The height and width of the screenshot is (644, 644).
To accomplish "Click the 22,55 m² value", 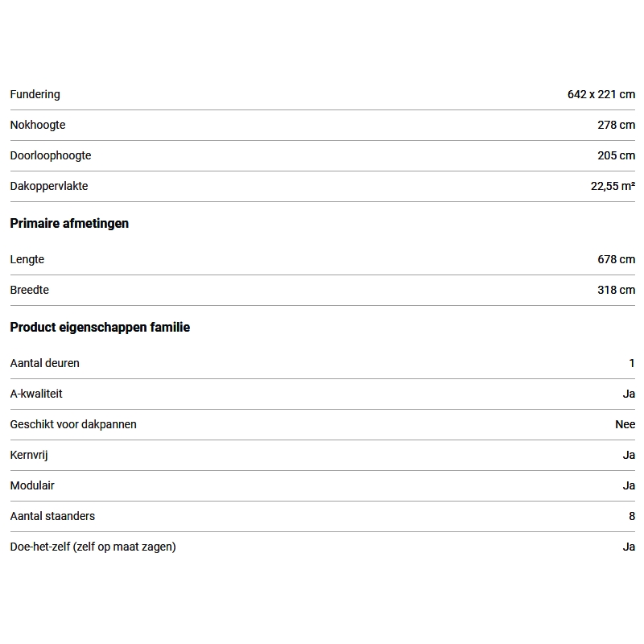I will coord(613,186).
